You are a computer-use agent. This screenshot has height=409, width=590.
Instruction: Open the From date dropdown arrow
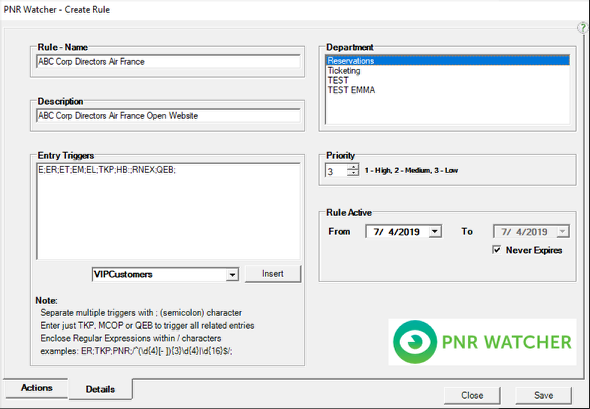(x=435, y=231)
